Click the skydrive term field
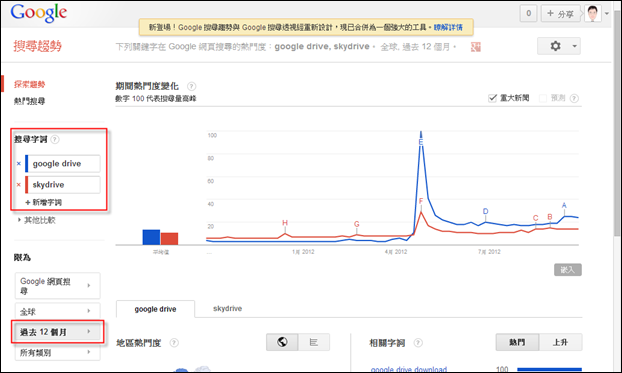 point(64,185)
